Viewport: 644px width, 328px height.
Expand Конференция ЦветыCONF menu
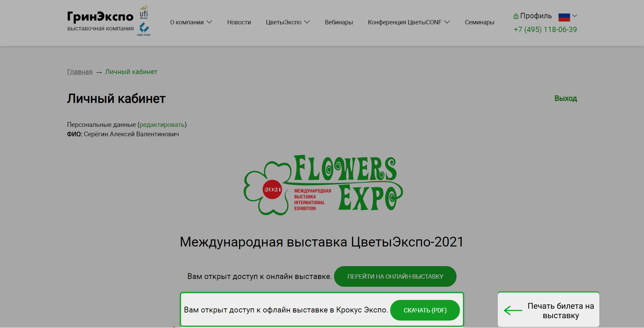[x=409, y=22]
